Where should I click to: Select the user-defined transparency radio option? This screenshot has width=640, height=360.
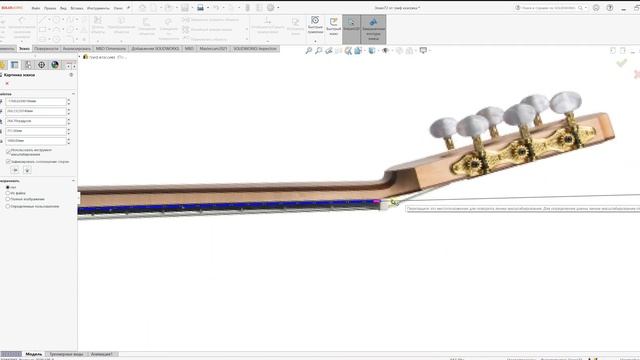click(8, 207)
